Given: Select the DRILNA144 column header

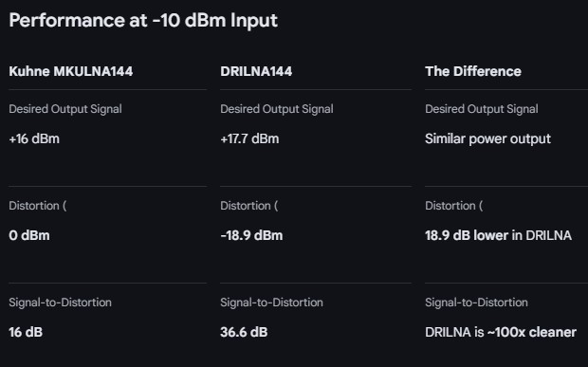Looking at the screenshot, I should click(256, 71).
